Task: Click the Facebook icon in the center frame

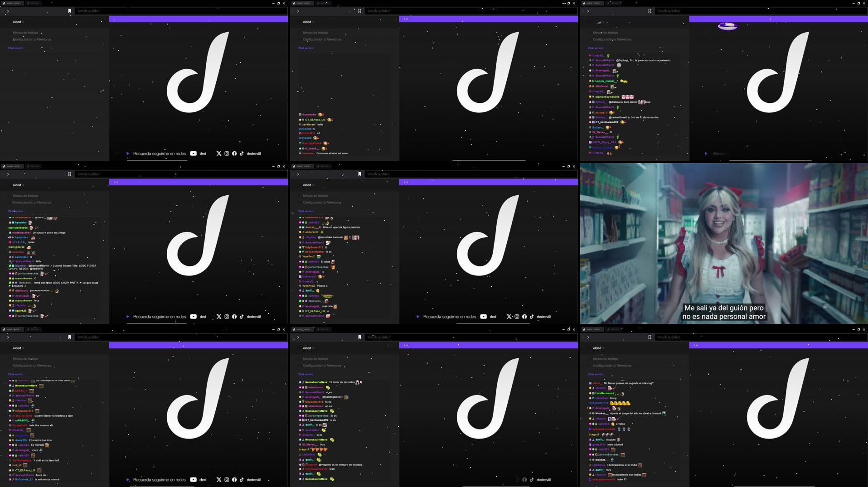Action: pyautogui.click(x=524, y=317)
